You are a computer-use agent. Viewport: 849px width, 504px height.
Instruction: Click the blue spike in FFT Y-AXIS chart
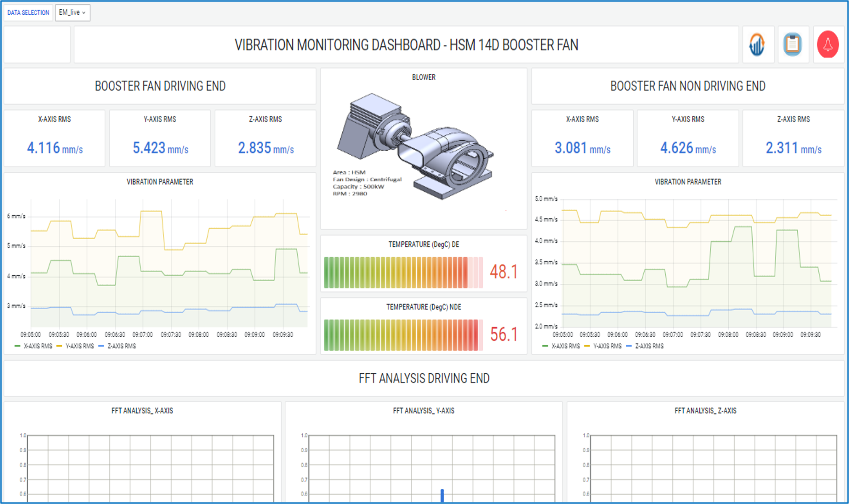[442, 496]
